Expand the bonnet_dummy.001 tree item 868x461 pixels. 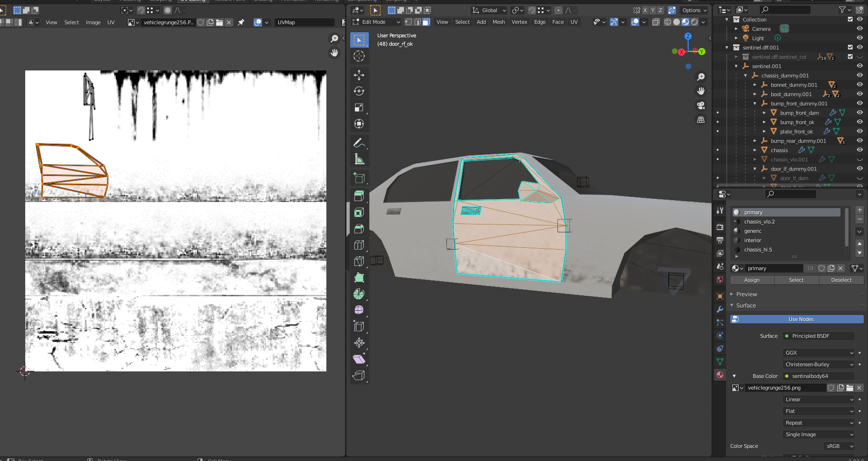755,84
